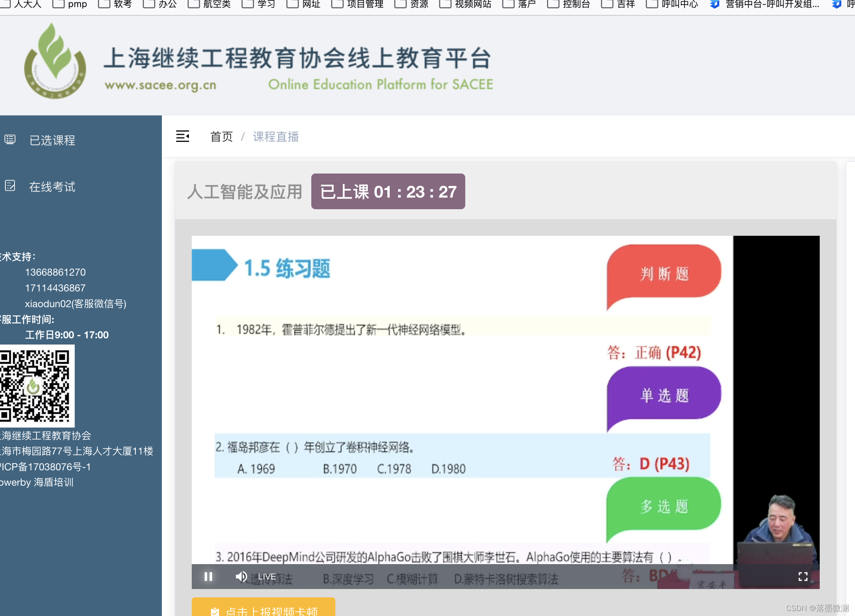Click the LIVE indicator in player
Image resolution: width=855 pixels, height=616 pixels.
point(267,577)
